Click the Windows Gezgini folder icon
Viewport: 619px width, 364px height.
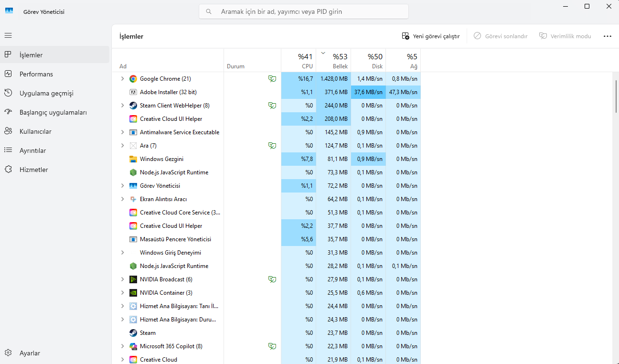click(x=133, y=159)
